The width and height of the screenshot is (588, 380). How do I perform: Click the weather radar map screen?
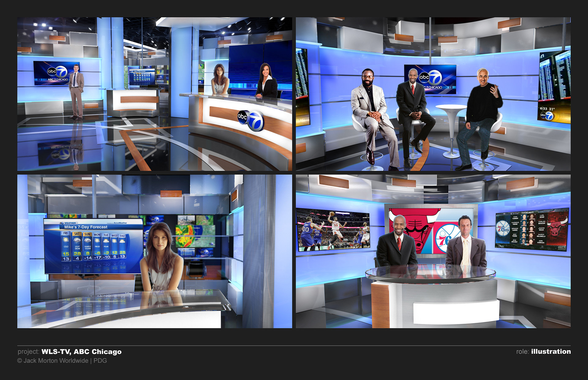[x=195, y=236]
